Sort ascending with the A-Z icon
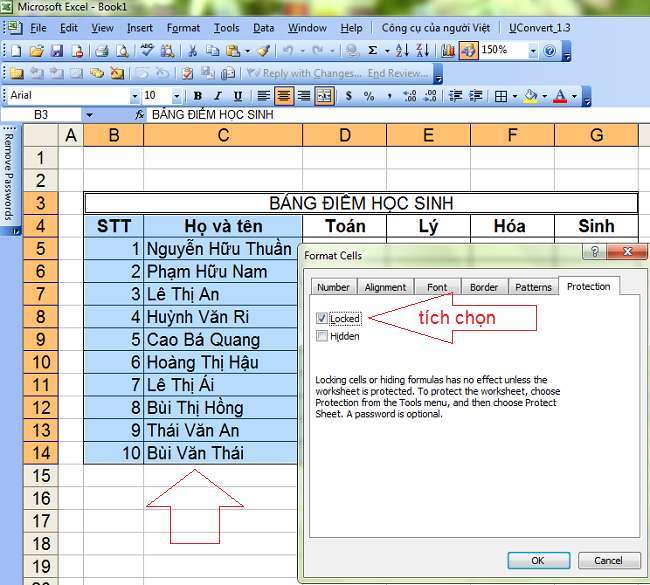This screenshot has width=650, height=585. [x=402, y=51]
